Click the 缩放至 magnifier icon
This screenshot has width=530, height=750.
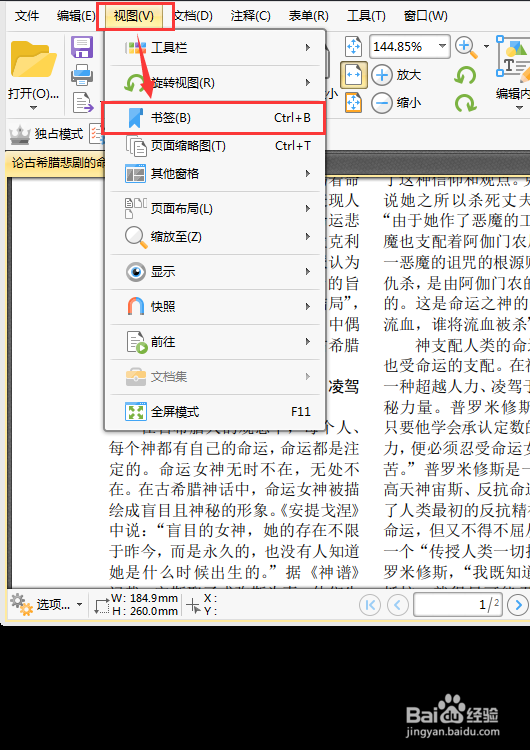tap(136, 237)
